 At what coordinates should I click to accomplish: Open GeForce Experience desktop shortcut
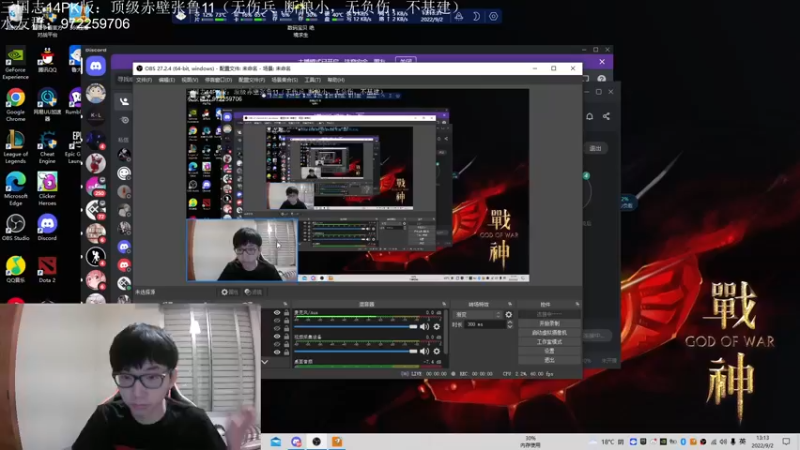(x=15, y=64)
